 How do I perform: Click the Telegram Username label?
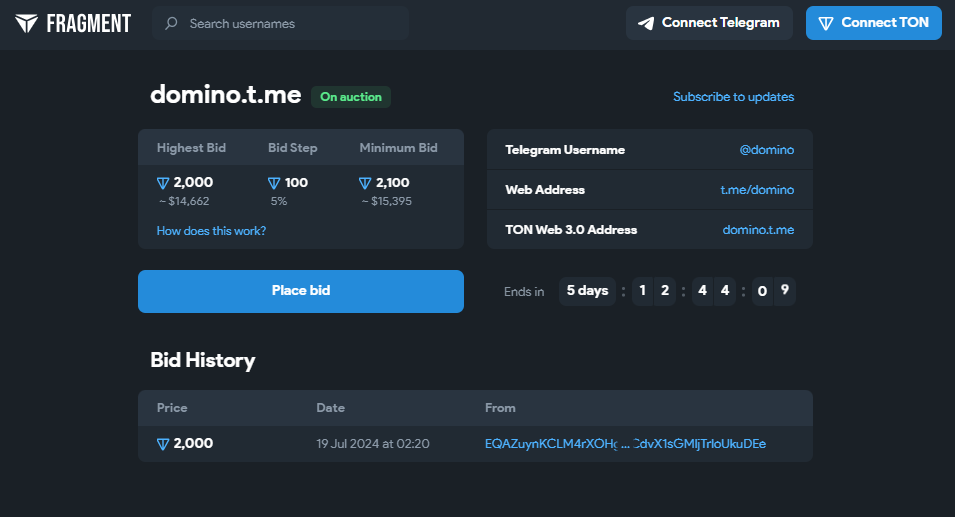[565, 150]
